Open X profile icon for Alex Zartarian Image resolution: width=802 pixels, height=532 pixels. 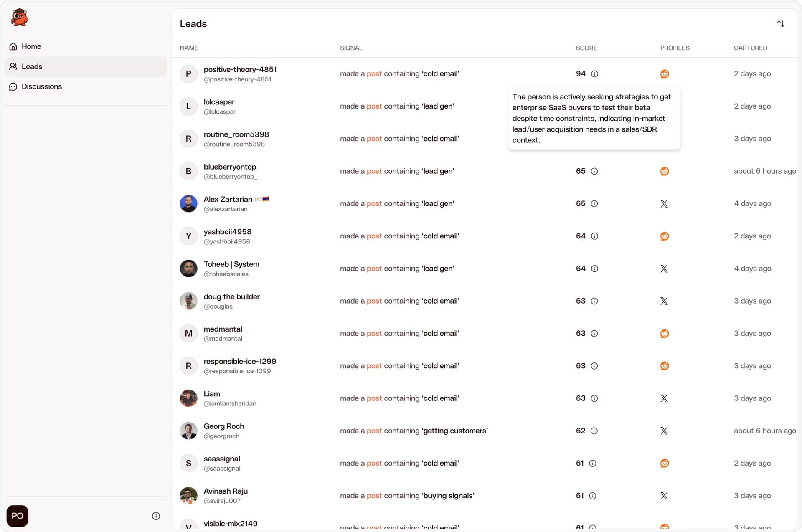[x=664, y=204]
